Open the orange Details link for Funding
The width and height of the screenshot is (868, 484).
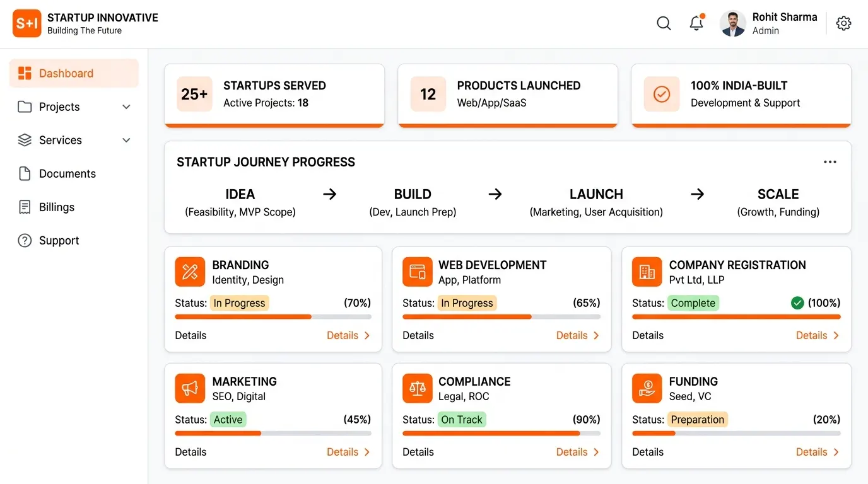[x=818, y=452]
